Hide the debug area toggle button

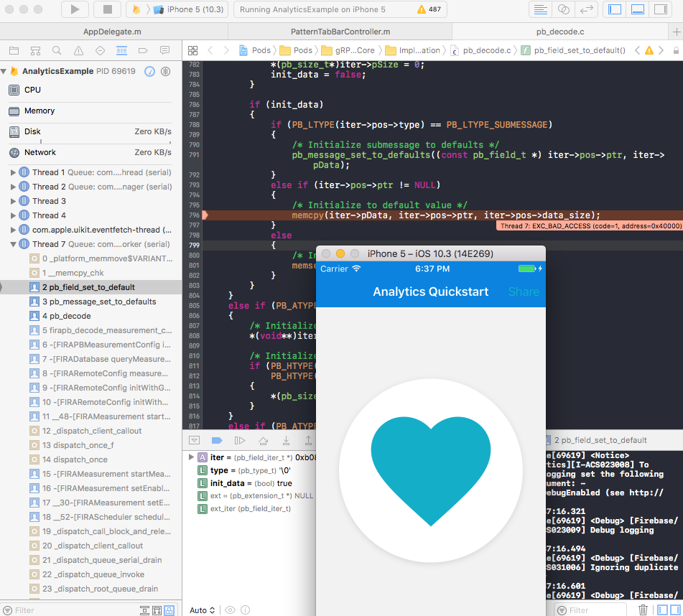[195, 441]
